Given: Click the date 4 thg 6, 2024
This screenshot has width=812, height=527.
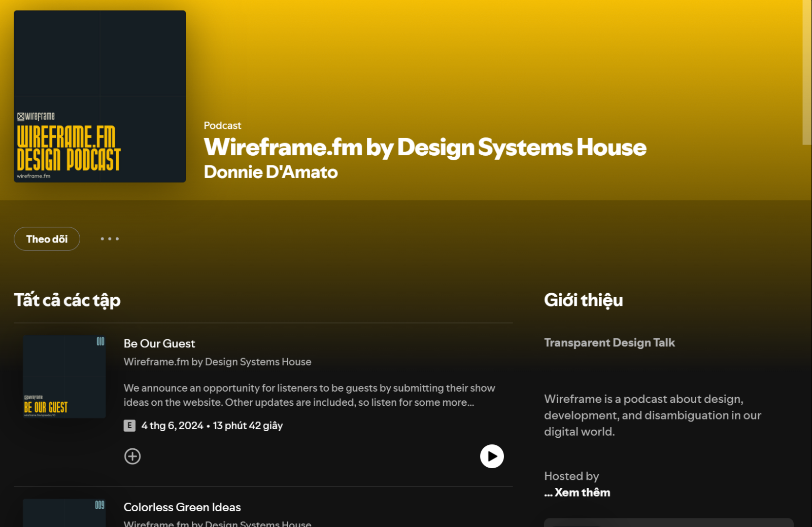Looking at the screenshot, I should click(173, 426).
